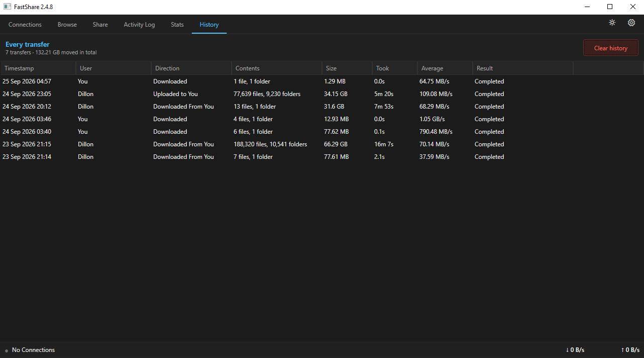Click the 70.14 MB/s average speed
644x358 pixels.
pos(435,144)
